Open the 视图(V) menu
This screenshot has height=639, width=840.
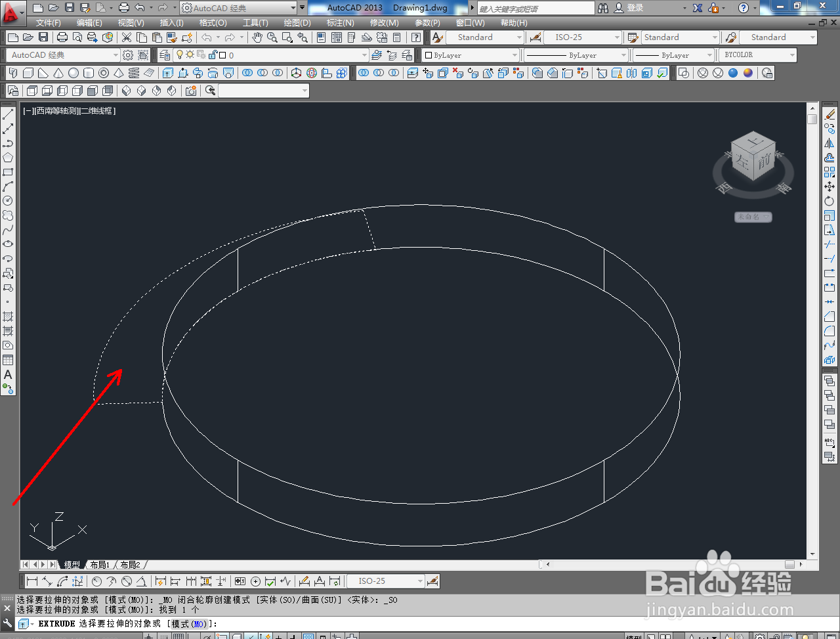click(x=131, y=23)
